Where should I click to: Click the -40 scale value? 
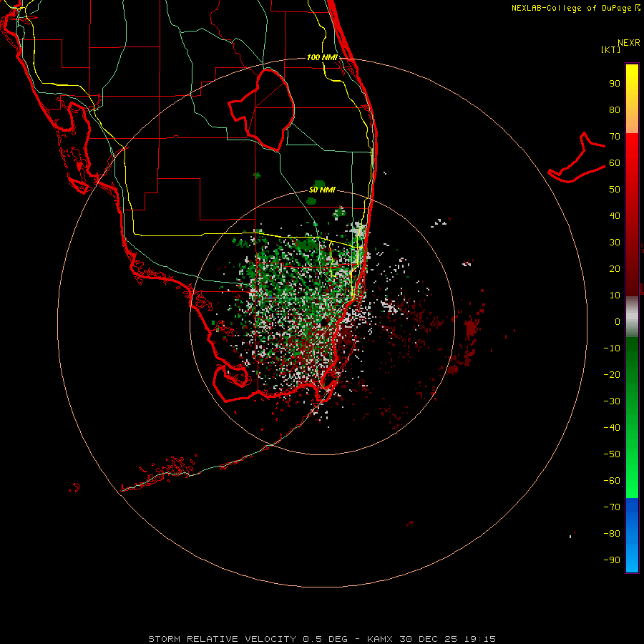click(x=612, y=428)
